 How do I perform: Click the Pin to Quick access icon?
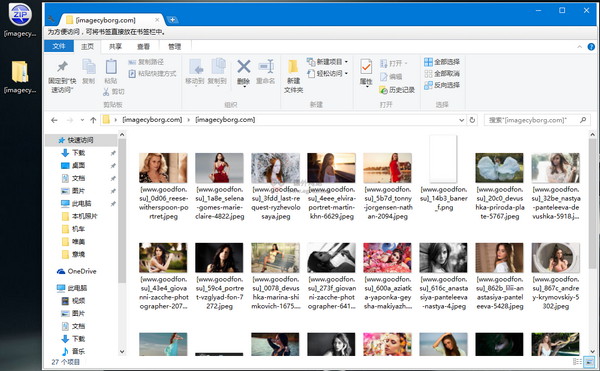click(x=62, y=67)
